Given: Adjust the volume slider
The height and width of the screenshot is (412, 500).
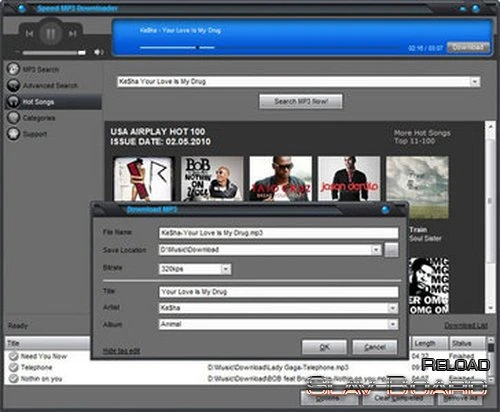Looking at the screenshot, I should coord(54,53).
